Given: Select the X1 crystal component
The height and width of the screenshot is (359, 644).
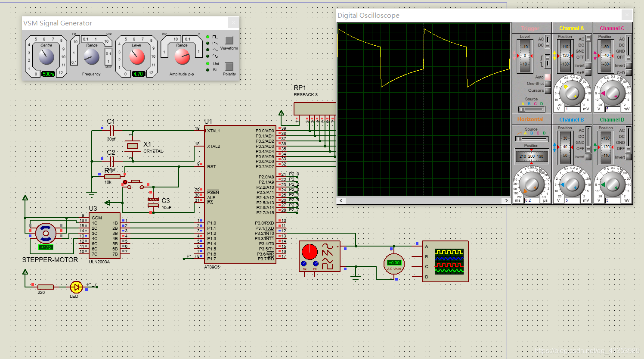Looking at the screenshot, I should coord(133,147).
